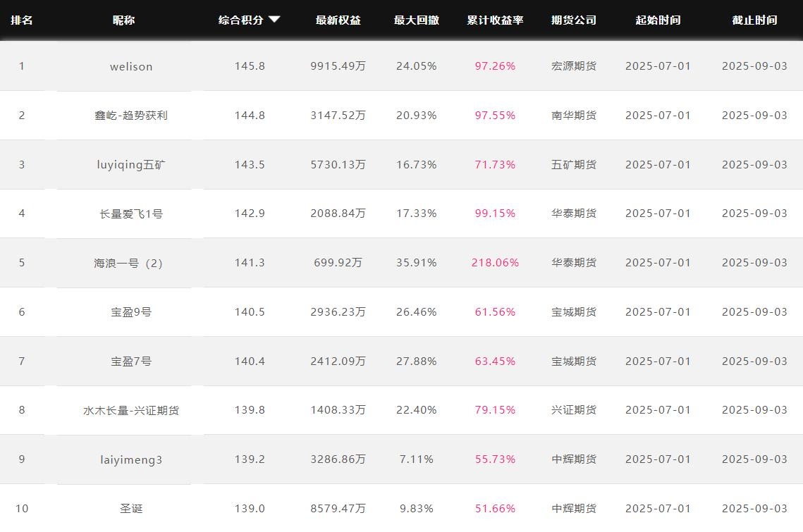Click drawdown value 7.11%
This screenshot has width=803, height=532.
[417, 459]
